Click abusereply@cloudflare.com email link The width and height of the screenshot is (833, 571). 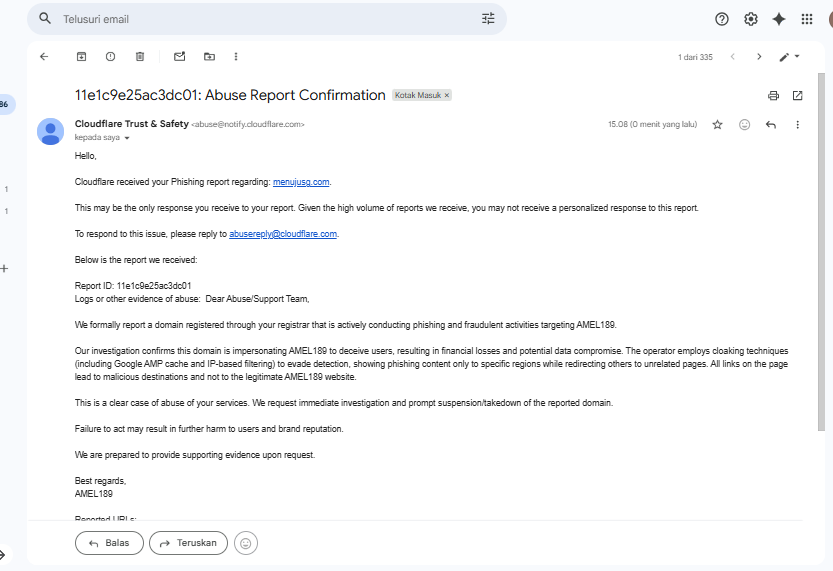(x=283, y=234)
